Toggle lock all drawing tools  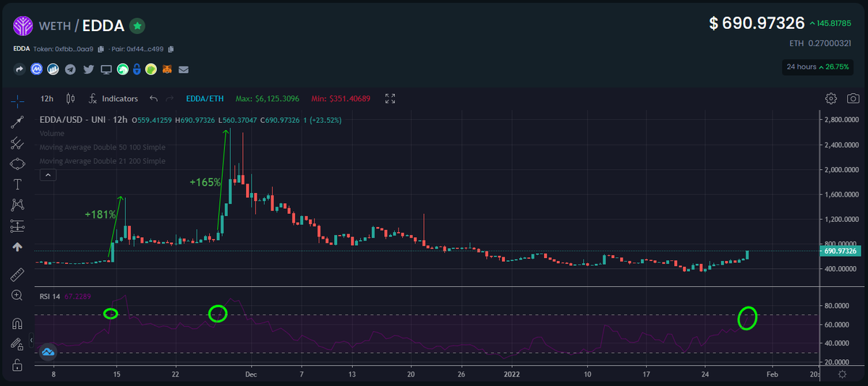click(x=17, y=366)
